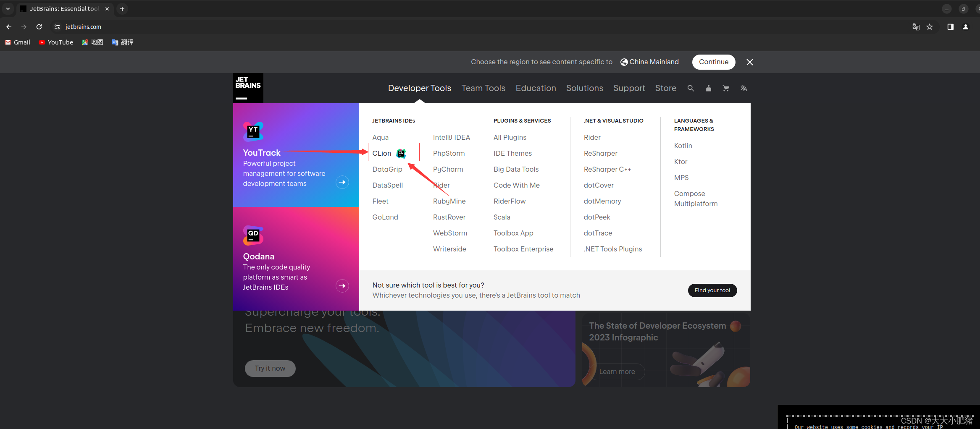Open the YouTube bookmark
980x429 pixels.
56,42
